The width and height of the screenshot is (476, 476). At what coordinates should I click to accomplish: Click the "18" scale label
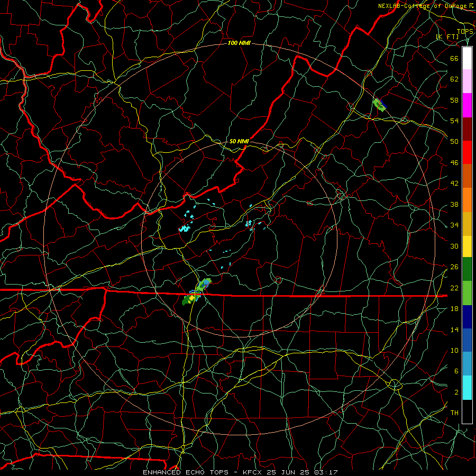tap(454, 309)
